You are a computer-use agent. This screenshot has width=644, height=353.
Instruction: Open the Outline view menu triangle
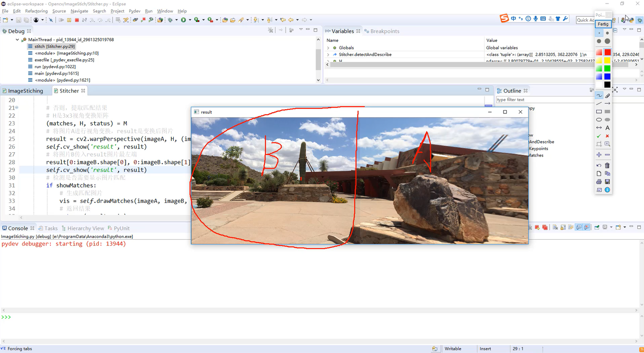[624, 89]
